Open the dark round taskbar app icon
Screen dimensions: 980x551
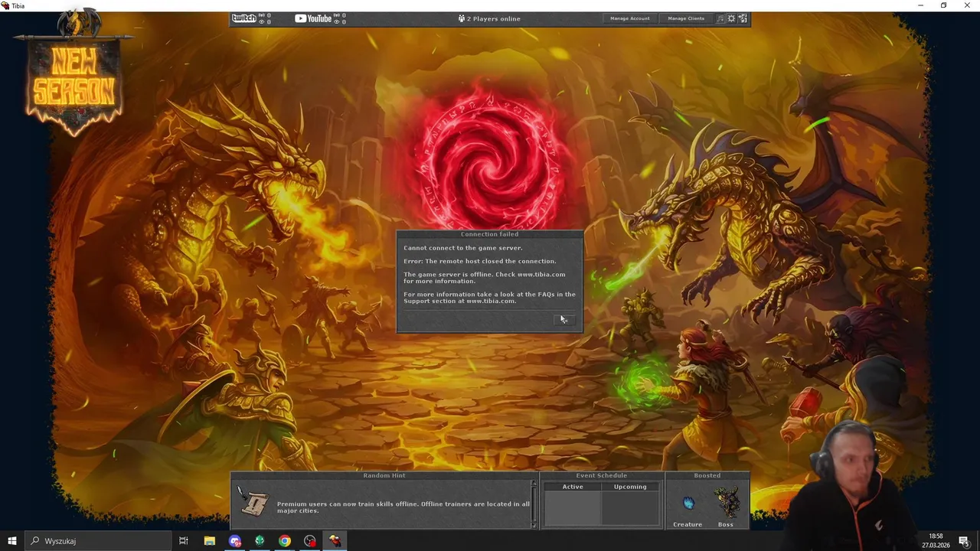pyautogui.click(x=310, y=541)
